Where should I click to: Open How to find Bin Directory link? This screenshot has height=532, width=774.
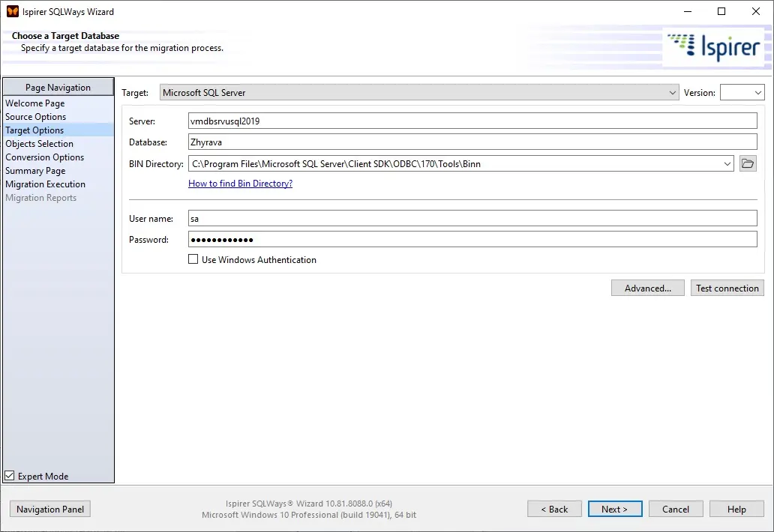[241, 184]
